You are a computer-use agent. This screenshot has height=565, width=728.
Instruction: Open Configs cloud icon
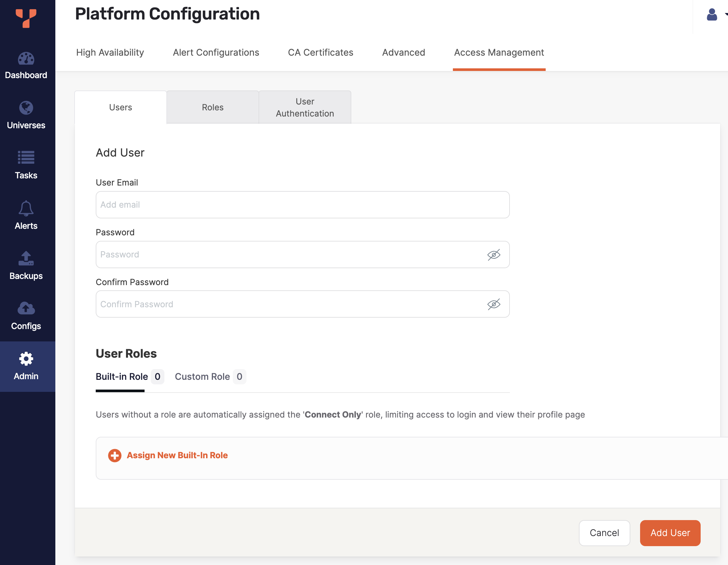pyautogui.click(x=26, y=308)
